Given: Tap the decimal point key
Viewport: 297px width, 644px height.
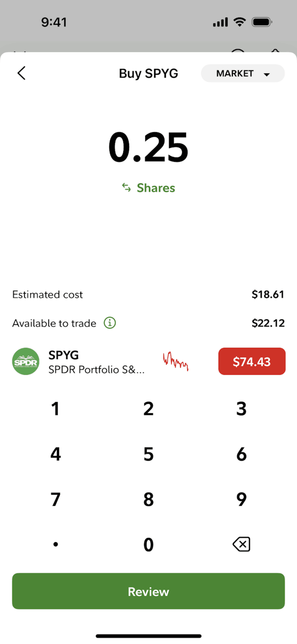Looking at the screenshot, I should tap(55, 544).
